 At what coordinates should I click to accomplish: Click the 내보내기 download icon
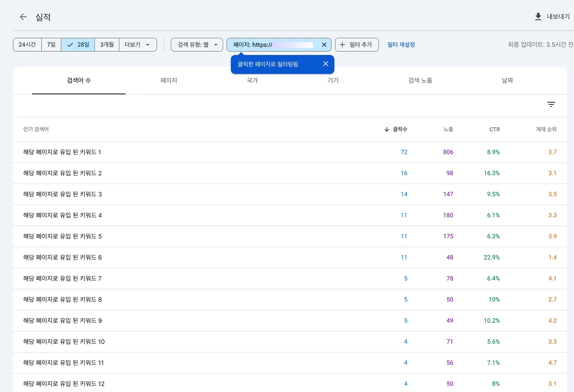coord(537,16)
